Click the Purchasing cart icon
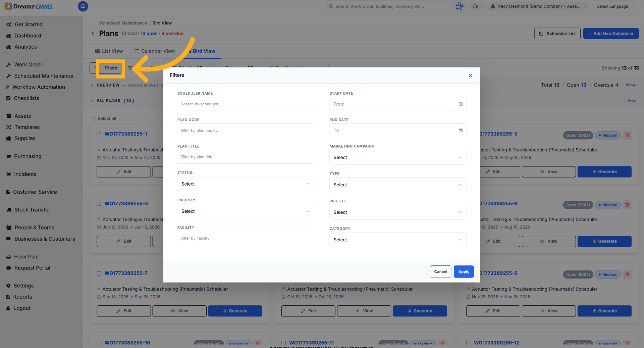 (9, 156)
